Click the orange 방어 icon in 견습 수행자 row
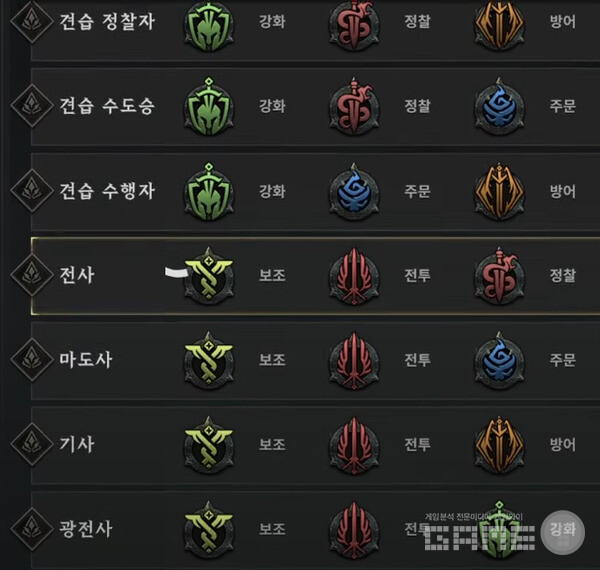 (499, 191)
